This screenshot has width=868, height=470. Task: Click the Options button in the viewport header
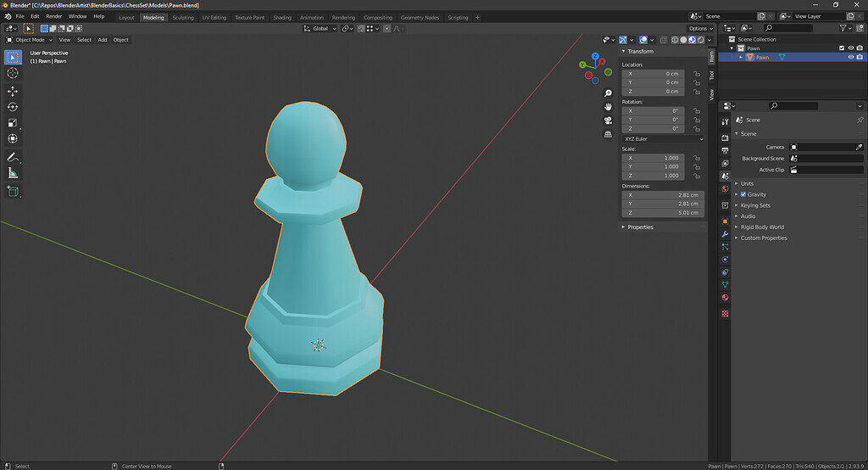click(x=698, y=28)
